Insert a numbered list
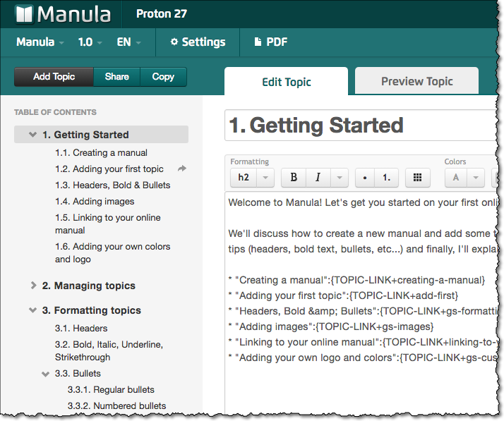This screenshot has height=421, width=504. point(386,178)
